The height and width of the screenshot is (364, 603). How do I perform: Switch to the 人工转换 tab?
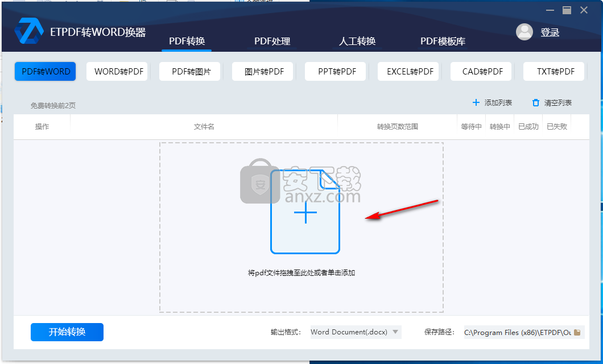point(357,41)
